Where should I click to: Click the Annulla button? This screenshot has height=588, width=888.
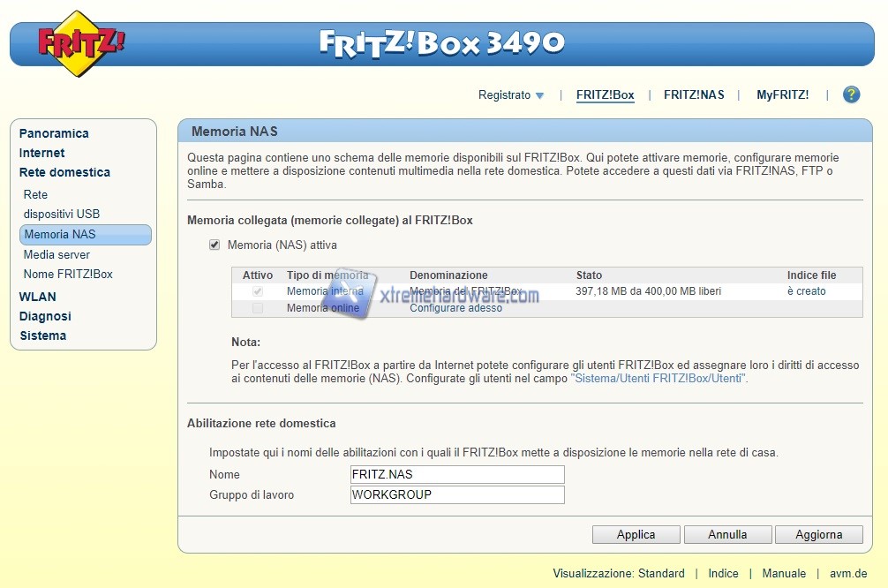pyautogui.click(x=727, y=534)
